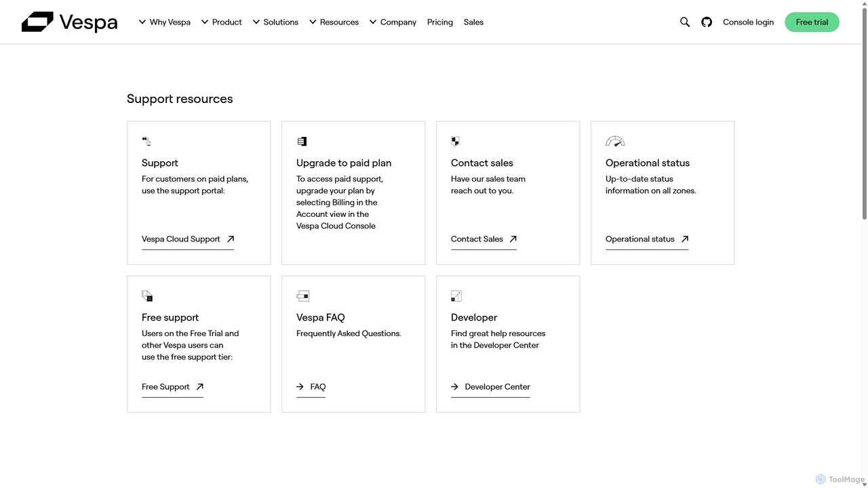The image size is (868, 488).
Task: Click the 'Have our sales team' description
Action: coord(488,185)
